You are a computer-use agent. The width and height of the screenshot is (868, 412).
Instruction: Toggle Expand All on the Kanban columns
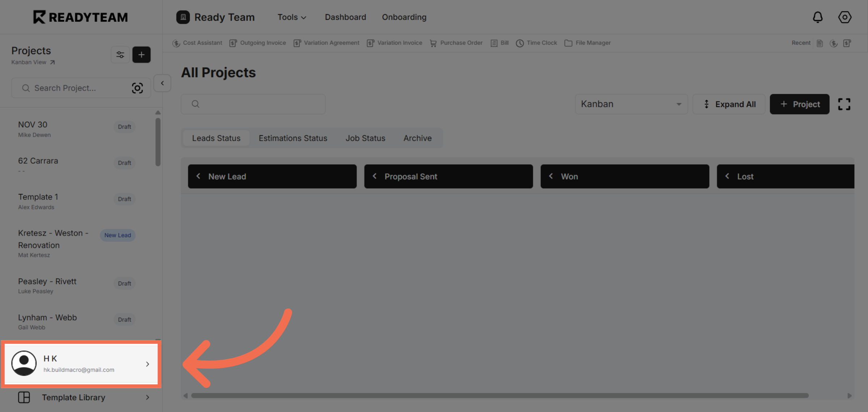729,104
